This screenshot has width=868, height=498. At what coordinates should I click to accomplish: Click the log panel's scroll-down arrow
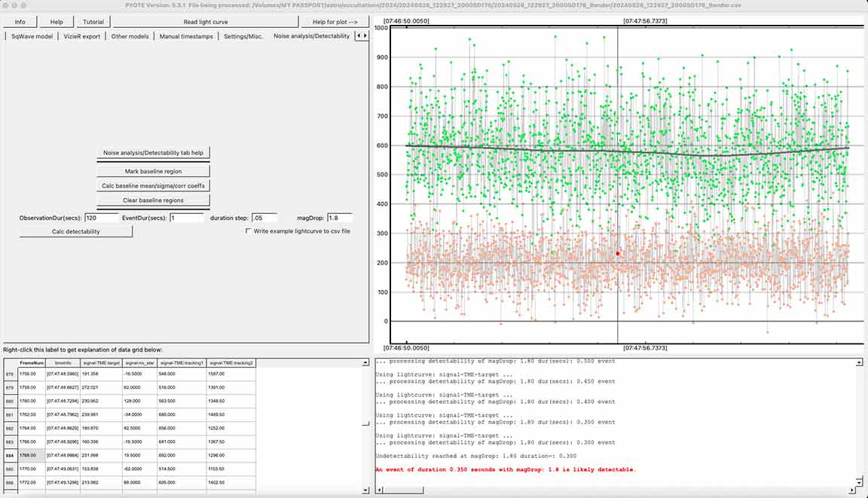[x=859, y=482]
